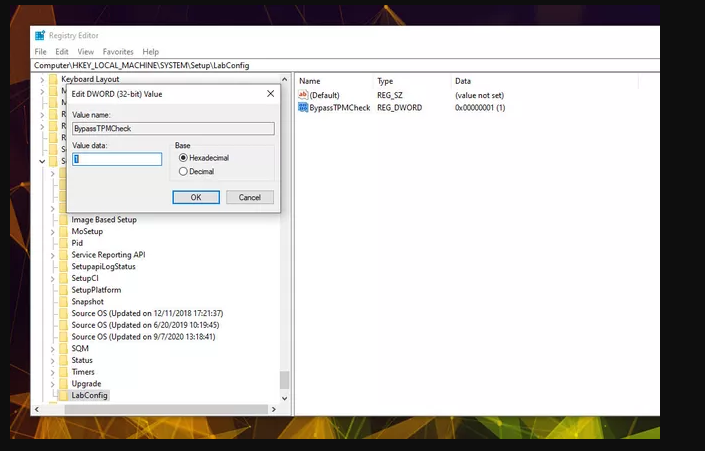
Task: Click the Snapshot folder icon
Action: tap(64, 302)
